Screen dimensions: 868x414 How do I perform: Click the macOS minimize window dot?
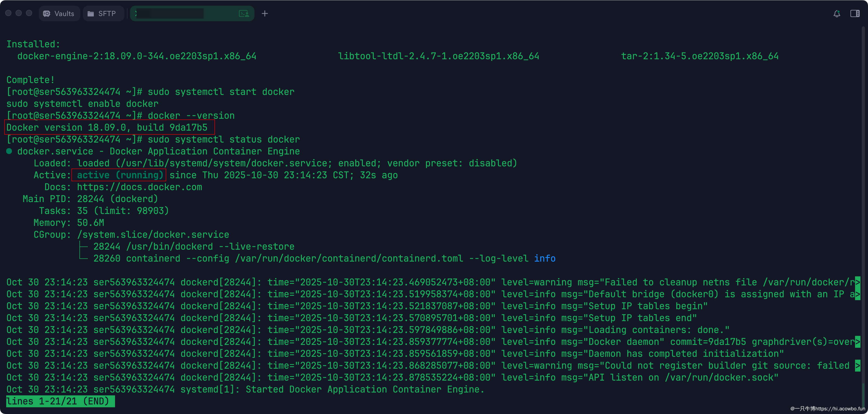click(19, 13)
